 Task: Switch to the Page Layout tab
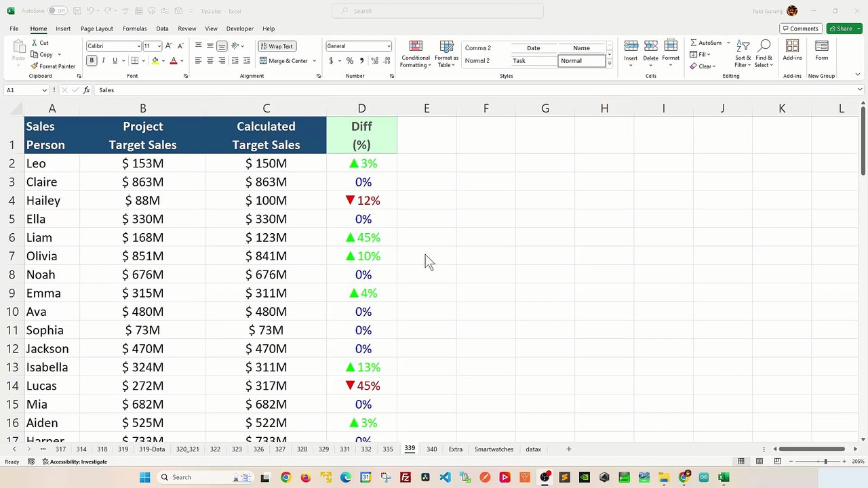coord(96,28)
